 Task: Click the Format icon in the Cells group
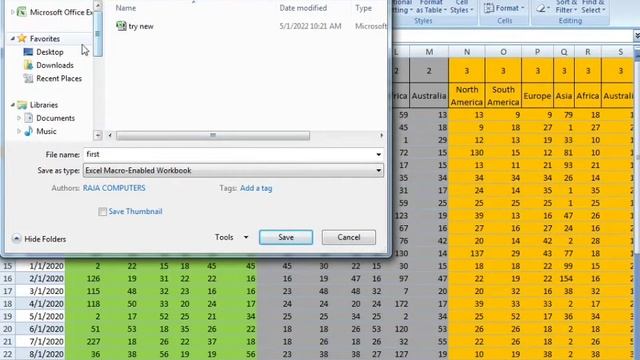(489, 8)
